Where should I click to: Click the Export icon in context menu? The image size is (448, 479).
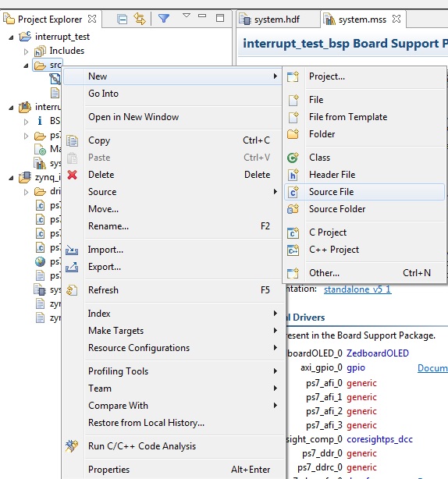tap(72, 267)
